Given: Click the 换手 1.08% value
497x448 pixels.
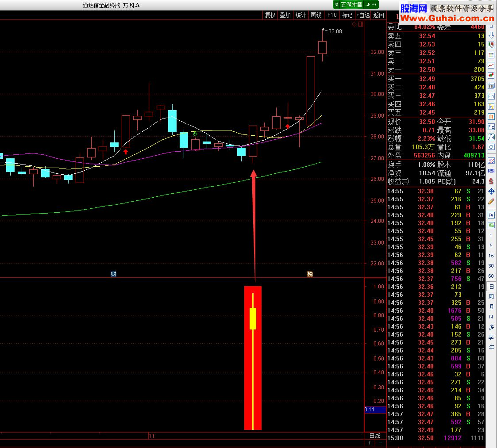Looking at the screenshot, I should click(x=426, y=165).
